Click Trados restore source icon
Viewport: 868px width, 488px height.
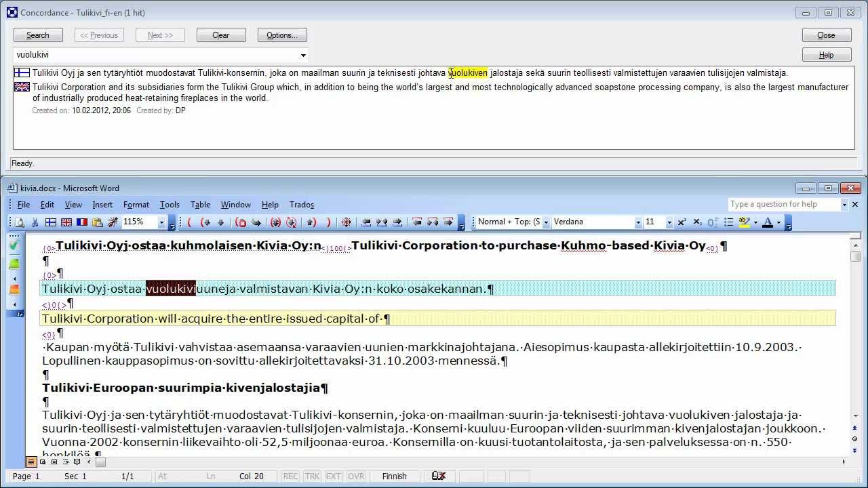point(241,222)
